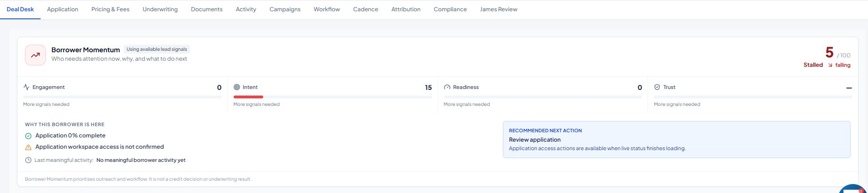Click the red Intent progress bar
The height and width of the screenshot is (193, 868).
(x=248, y=97)
